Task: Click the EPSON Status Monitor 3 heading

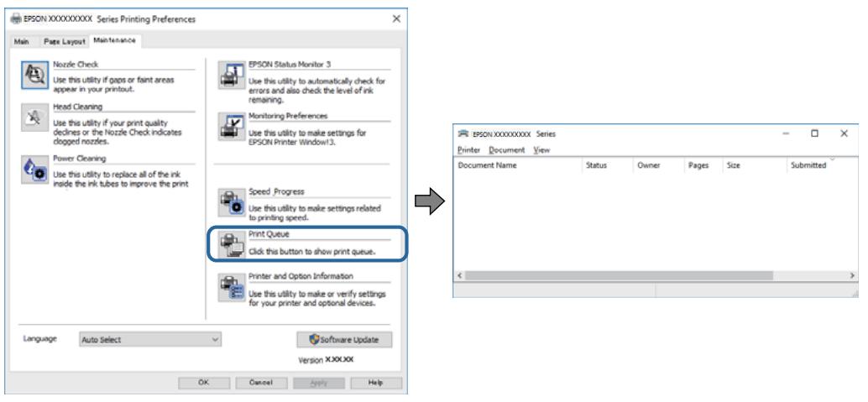Action: click(290, 65)
